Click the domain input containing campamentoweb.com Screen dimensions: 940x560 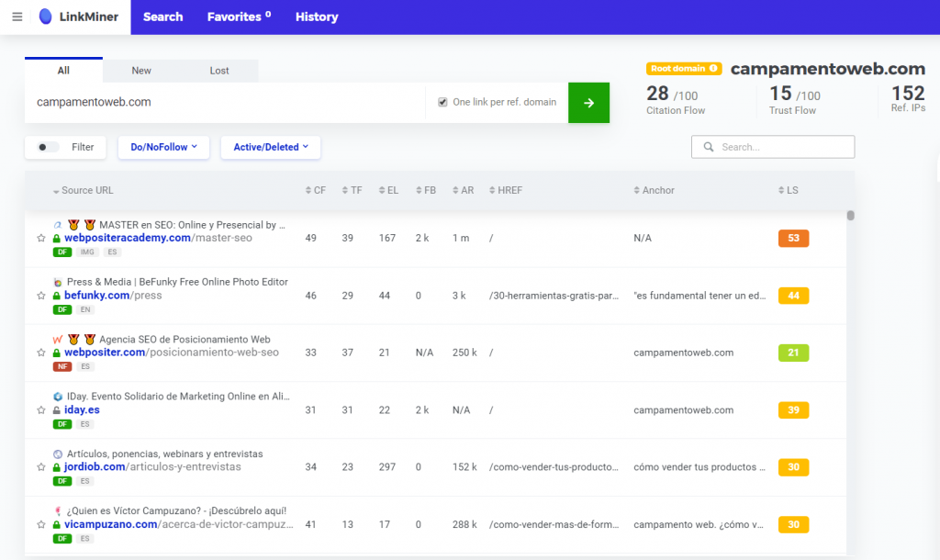click(x=225, y=103)
